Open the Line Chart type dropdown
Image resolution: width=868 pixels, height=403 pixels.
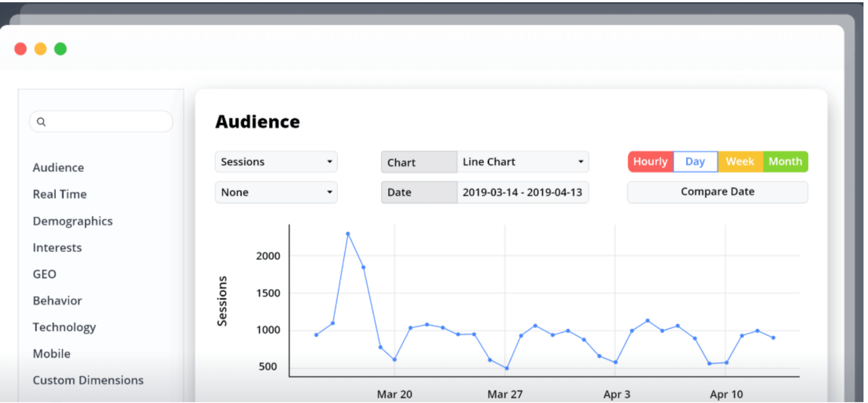pos(522,162)
